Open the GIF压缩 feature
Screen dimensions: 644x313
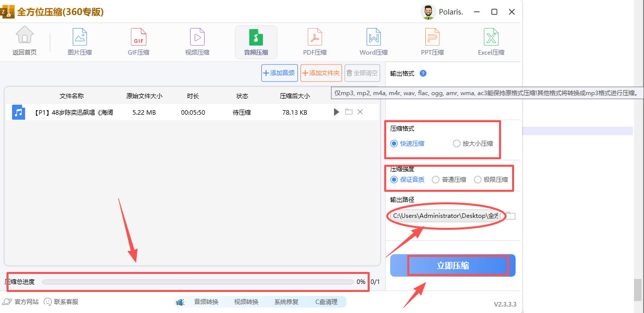pos(138,42)
